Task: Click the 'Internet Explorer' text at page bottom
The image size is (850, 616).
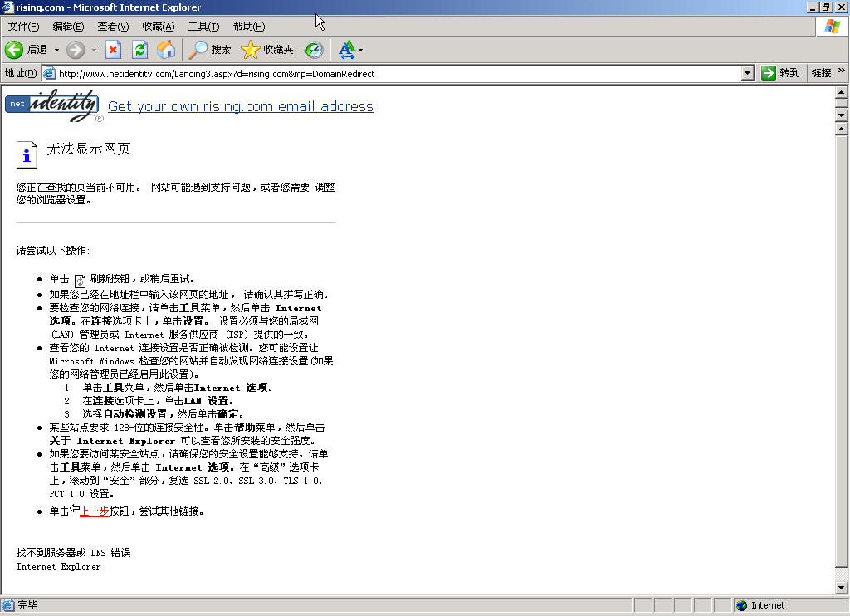Action: click(58, 566)
